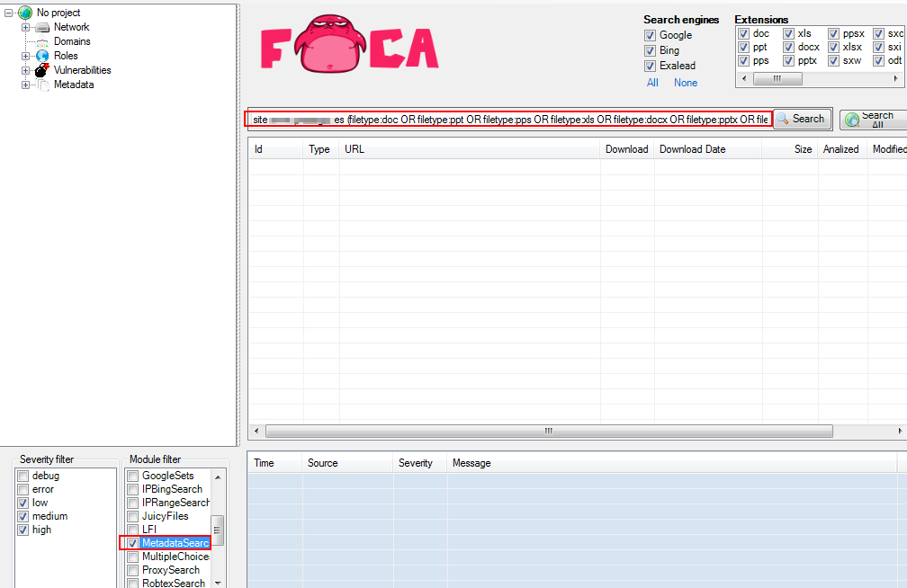Screen dimensions: 907x588
Task: Click the No project globe icon
Action: pos(25,13)
